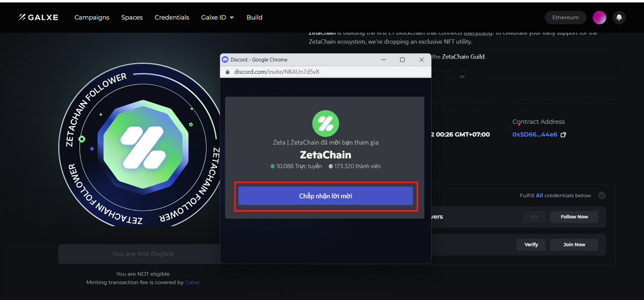The height and width of the screenshot is (300, 644).
Task: Open the user profile avatar
Action: click(599, 17)
